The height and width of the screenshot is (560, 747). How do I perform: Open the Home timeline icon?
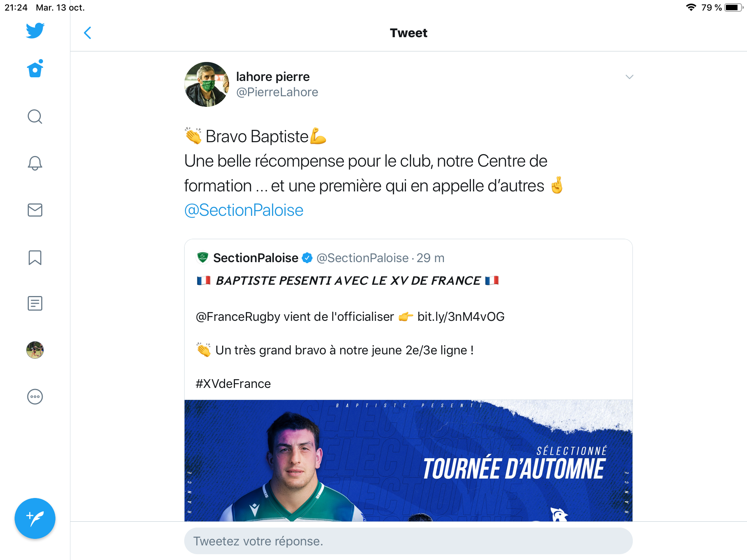35,69
